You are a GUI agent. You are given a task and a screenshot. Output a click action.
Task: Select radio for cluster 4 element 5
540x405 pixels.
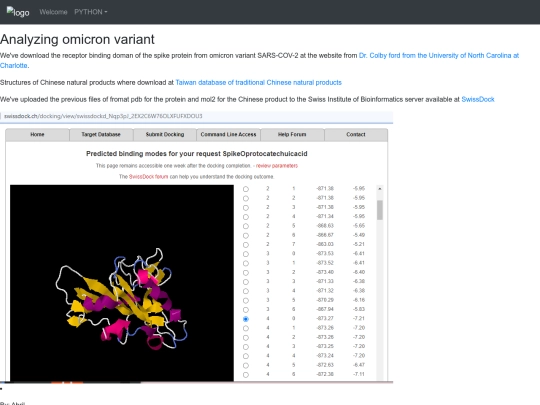click(x=246, y=365)
